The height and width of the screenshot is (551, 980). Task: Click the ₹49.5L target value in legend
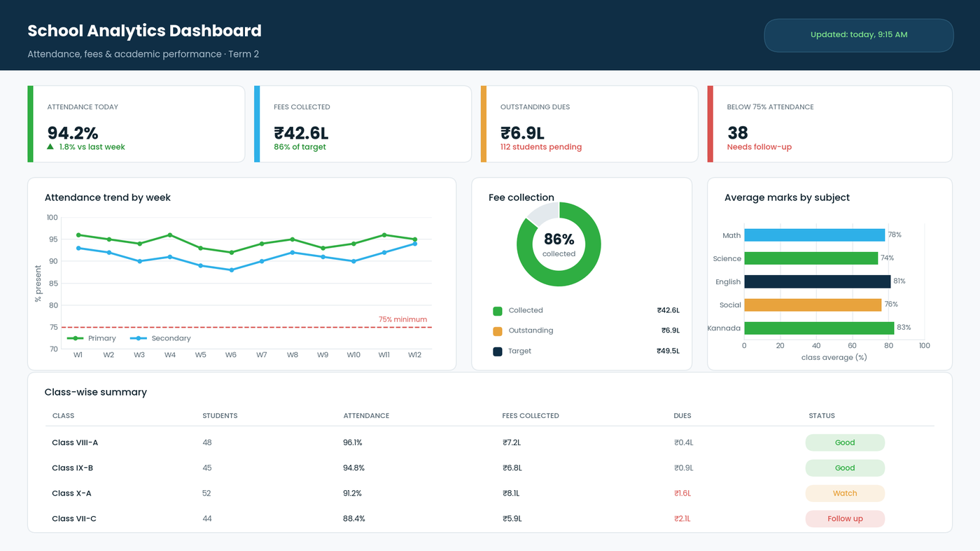(x=668, y=351)
